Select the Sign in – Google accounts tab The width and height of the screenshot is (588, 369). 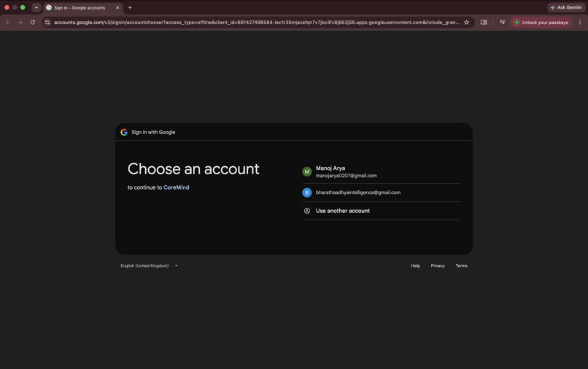(82, 7)
